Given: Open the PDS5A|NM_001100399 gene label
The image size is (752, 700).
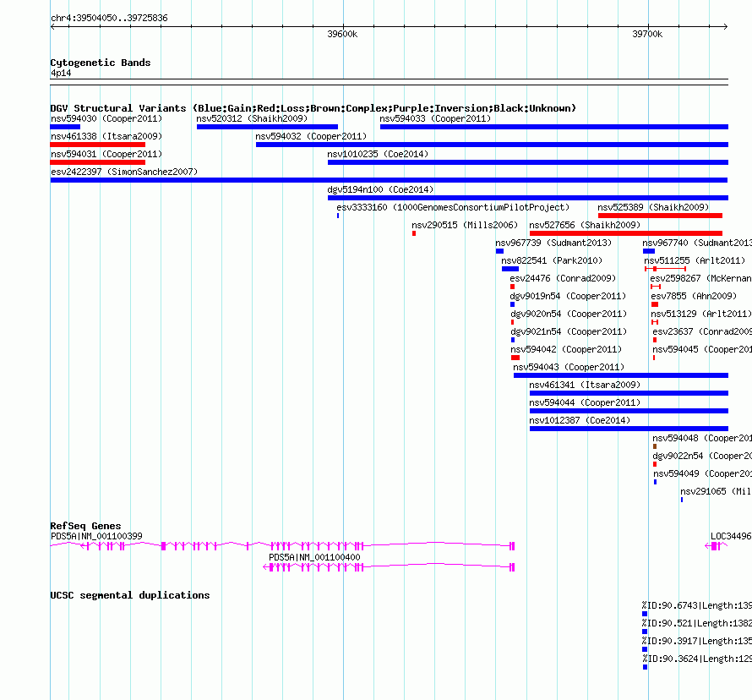Looking at the screenshot, I should pyautogui.click(x=97, y=536).
